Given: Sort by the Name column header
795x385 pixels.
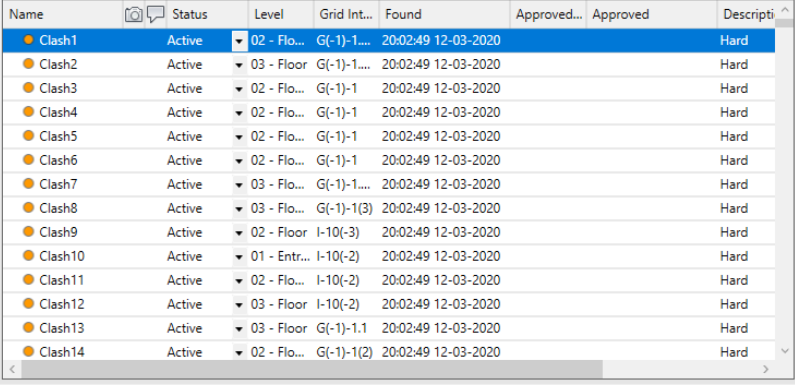Looking at the screenshot, I should pos(63,14).
